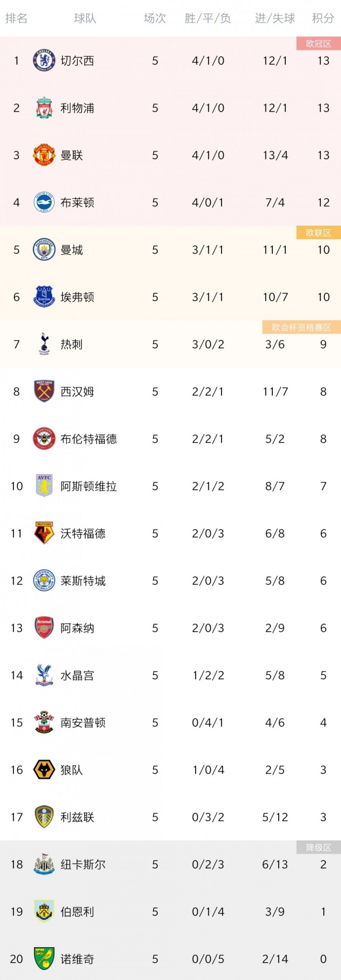Click the Manchester City badge
Image resolution: width=341 pixels, height=980 pixels.
coord(44,250)
